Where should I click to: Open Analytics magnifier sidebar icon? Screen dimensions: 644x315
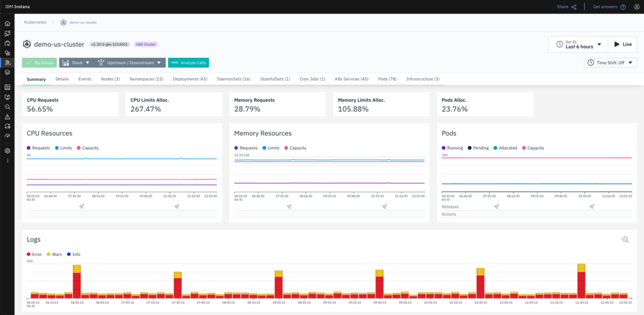click(7, 107)
